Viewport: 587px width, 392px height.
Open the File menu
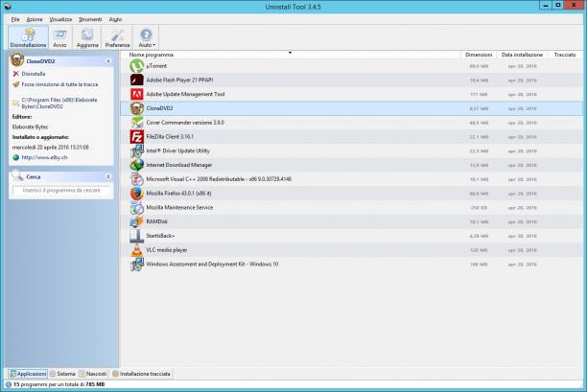click(15, 19)
